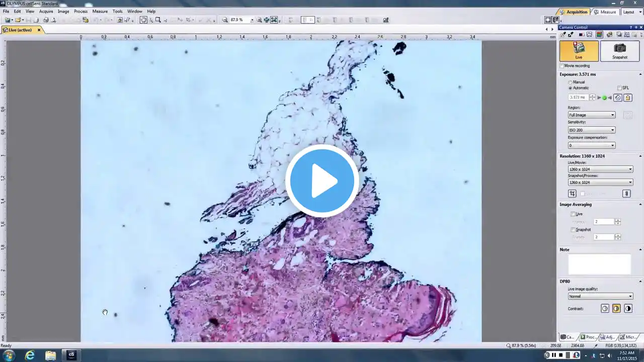Click the Live camera button
The height and width of the screenshot is (362, 644).
(579, 51)
